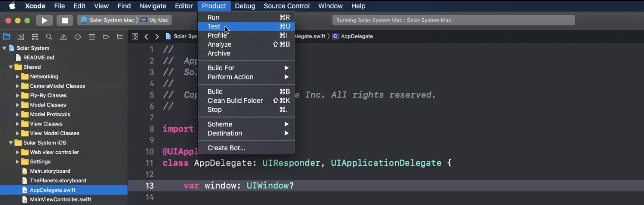Expand the View Model Classes folder
The width and height of the screenshot is (644, 205).
click(17, 133)
